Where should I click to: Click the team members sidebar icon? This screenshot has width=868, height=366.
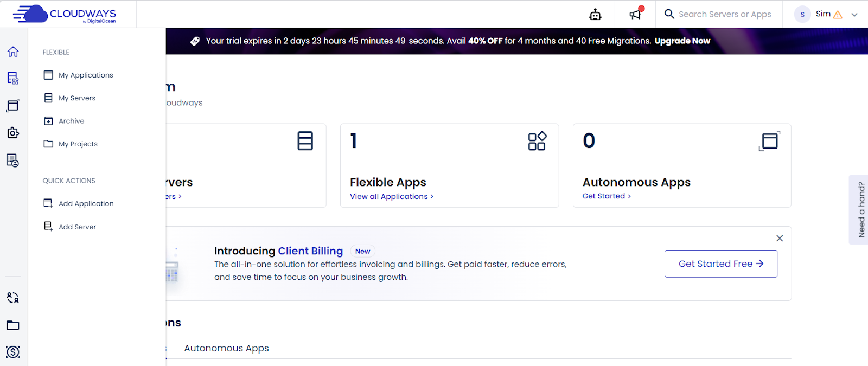point(13,298)
